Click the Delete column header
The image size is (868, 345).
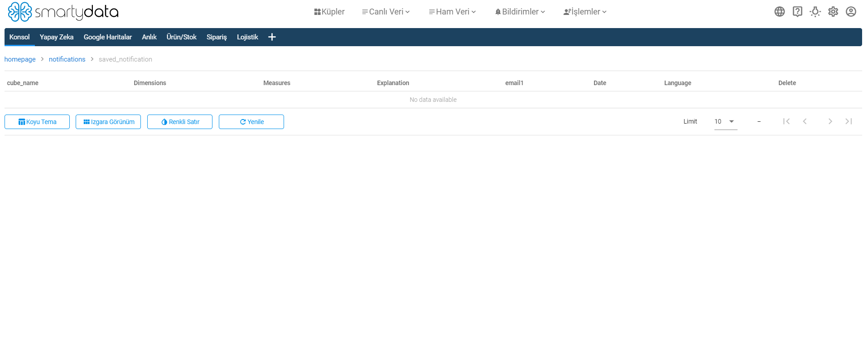(787, 83)
